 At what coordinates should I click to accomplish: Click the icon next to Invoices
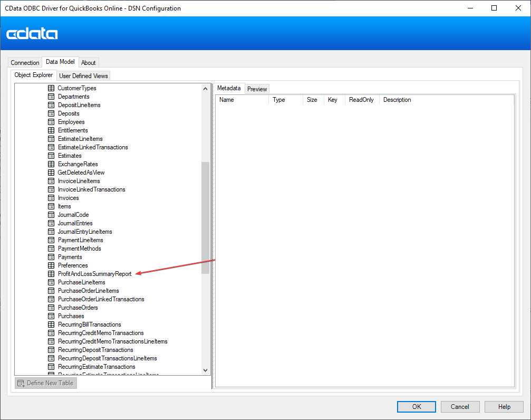[51, 198]
